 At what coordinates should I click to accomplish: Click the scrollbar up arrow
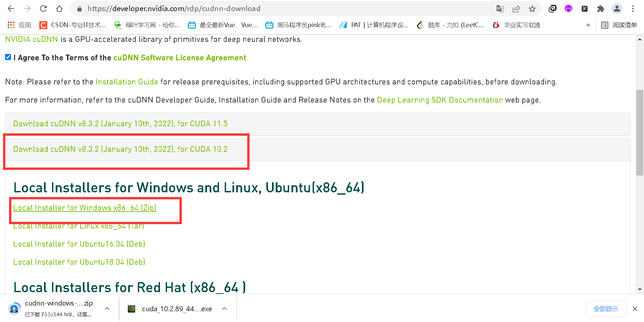640,39
